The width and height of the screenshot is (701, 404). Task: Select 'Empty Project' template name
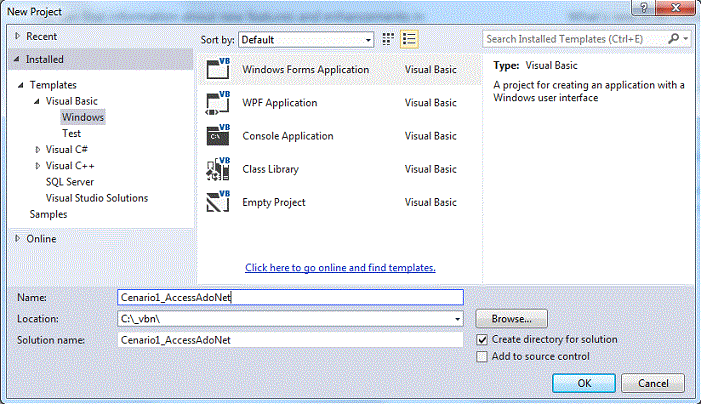(x=274, y=202)
